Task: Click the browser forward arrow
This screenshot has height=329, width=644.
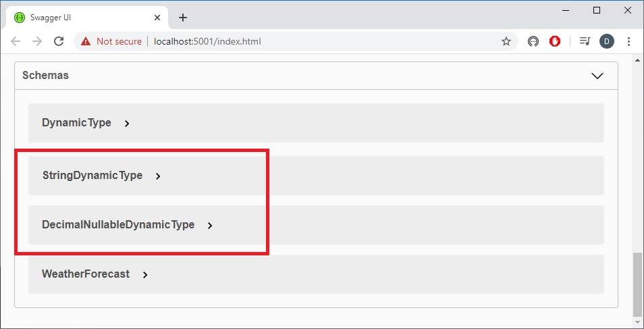Action: coord(37,41)
